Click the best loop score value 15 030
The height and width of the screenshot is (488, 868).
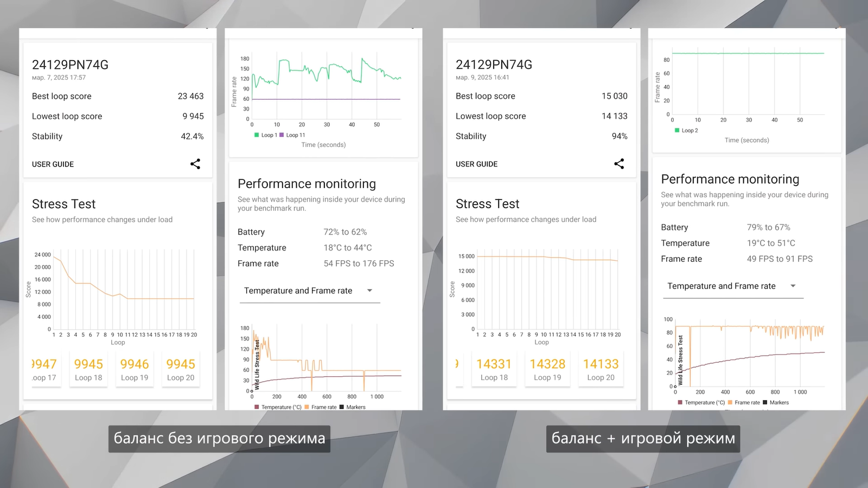pos(615,96)
